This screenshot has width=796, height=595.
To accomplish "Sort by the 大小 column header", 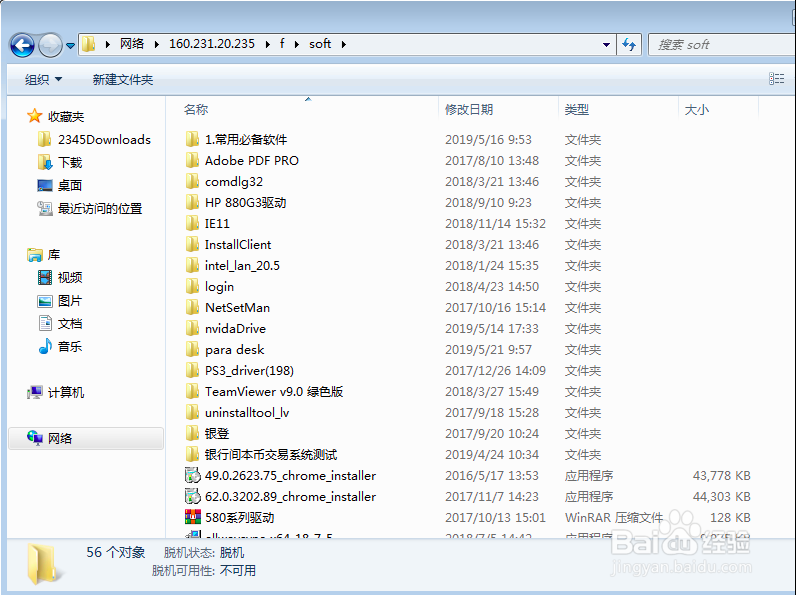I will pos(696,109).
